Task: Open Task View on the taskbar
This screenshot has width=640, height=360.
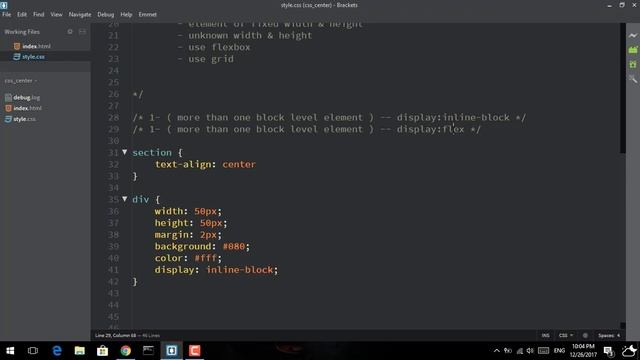Action: click(x=33, y=351)
